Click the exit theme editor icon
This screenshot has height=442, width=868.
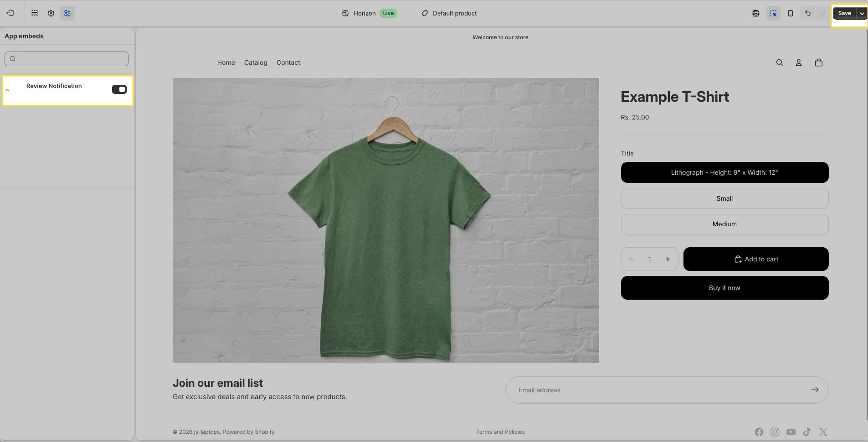[10, 13]
